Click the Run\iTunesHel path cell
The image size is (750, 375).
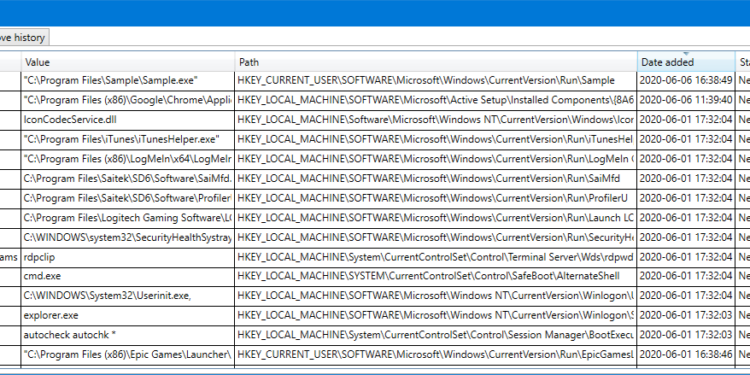coord(436,139)
